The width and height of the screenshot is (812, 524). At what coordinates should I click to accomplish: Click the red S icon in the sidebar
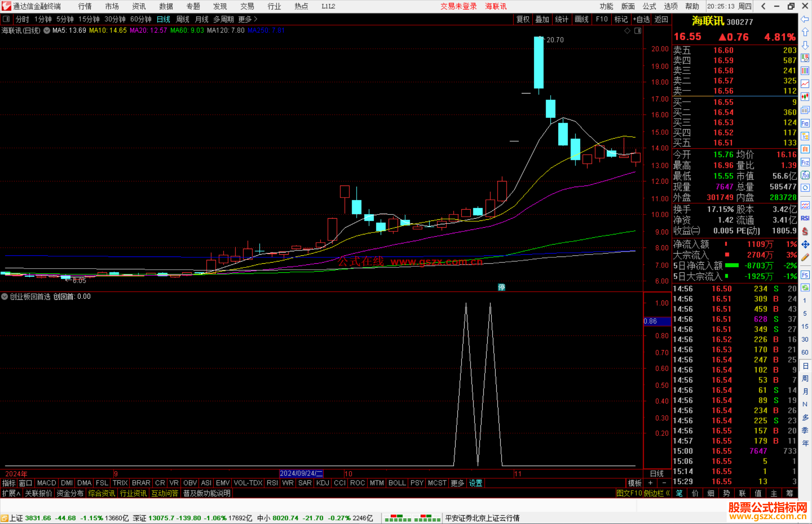[805, 231]
